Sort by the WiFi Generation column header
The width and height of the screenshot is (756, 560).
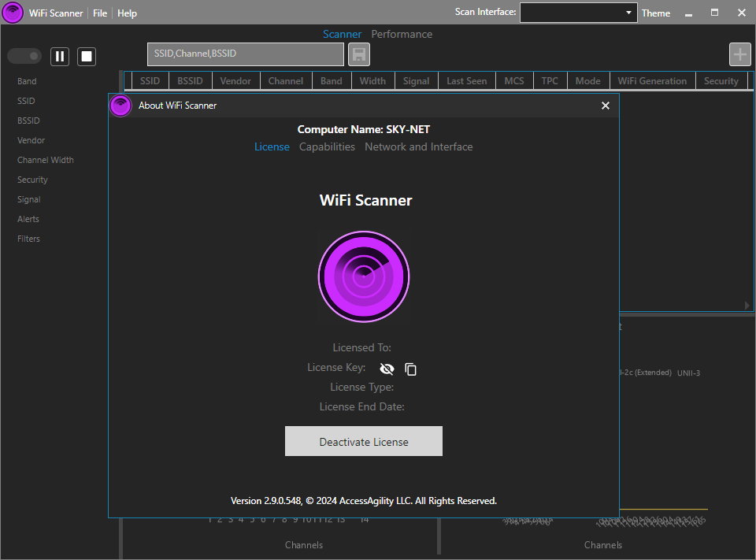[652, 81]
